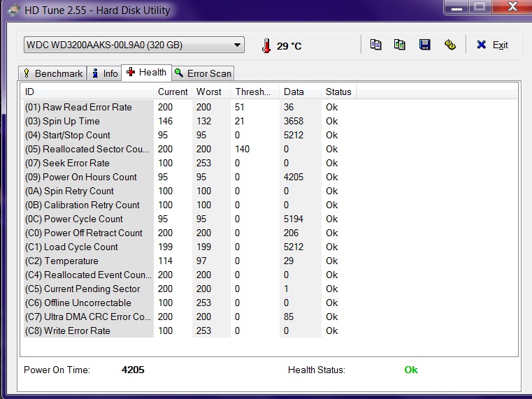Click the Current value 146 for Spin Up Time
The height and width of the screenshot is (399, 532).
165,121
